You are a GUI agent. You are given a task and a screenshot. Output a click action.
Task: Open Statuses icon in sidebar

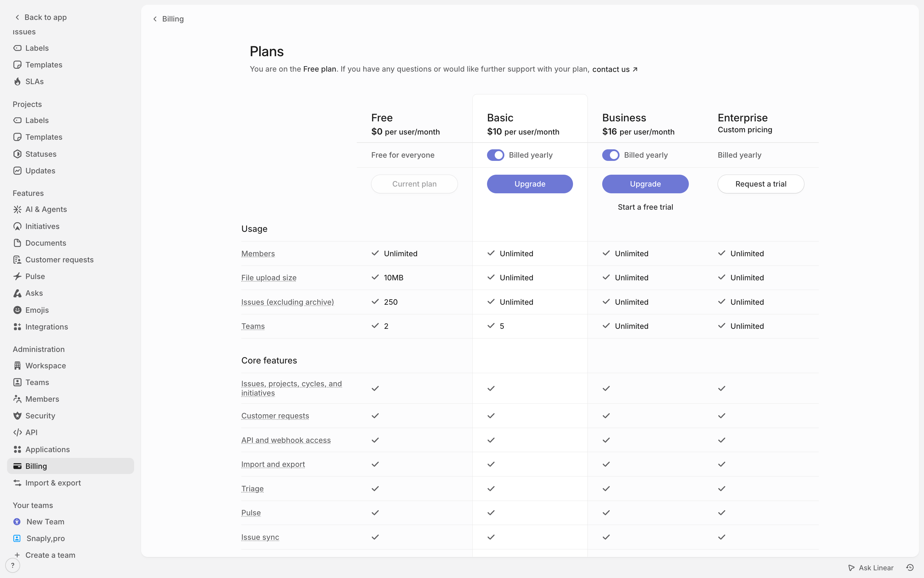click(17, 154)
